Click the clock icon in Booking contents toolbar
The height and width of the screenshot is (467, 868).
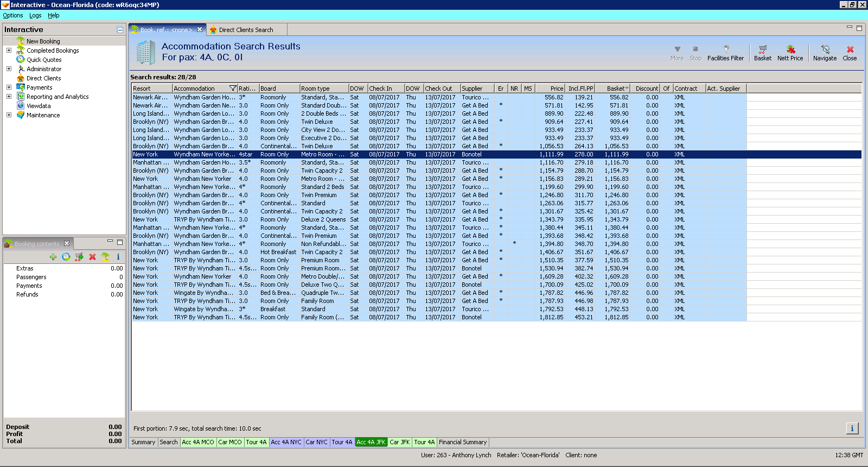pyautogui.click(x=66, y=257)
